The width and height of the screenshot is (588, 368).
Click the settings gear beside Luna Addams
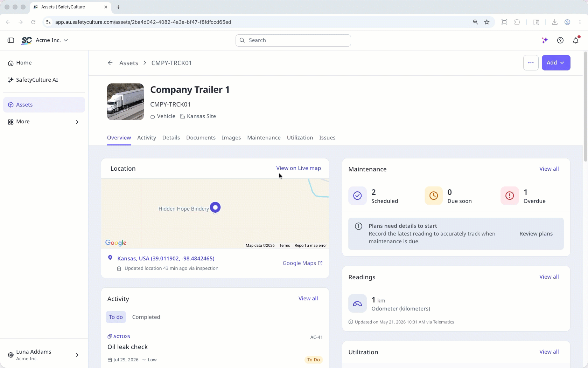11,355
